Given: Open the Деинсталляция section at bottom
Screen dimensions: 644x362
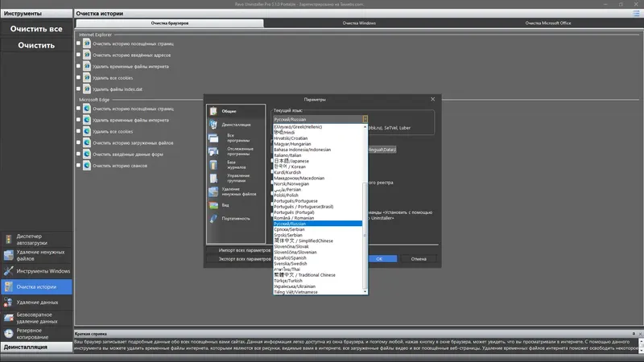Looking at the screenshot, I should [36, 348].
